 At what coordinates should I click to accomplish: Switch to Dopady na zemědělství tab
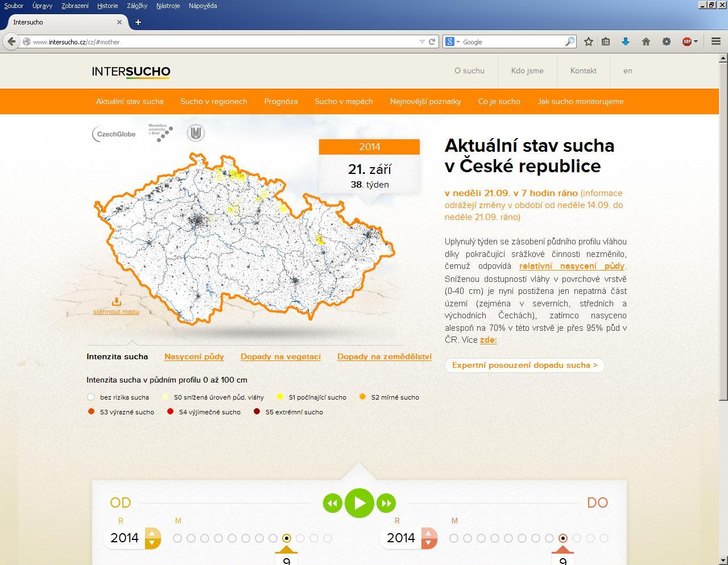coord(384,357)
